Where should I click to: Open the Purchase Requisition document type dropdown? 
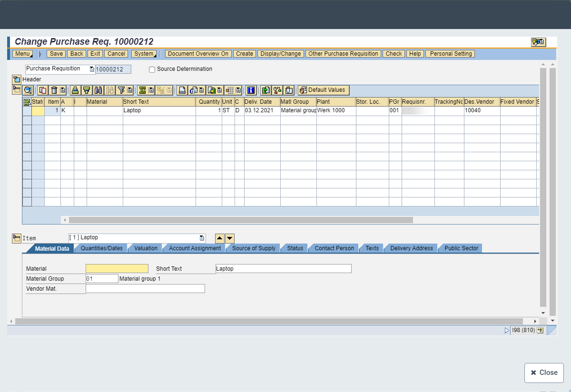pos(92,69)
